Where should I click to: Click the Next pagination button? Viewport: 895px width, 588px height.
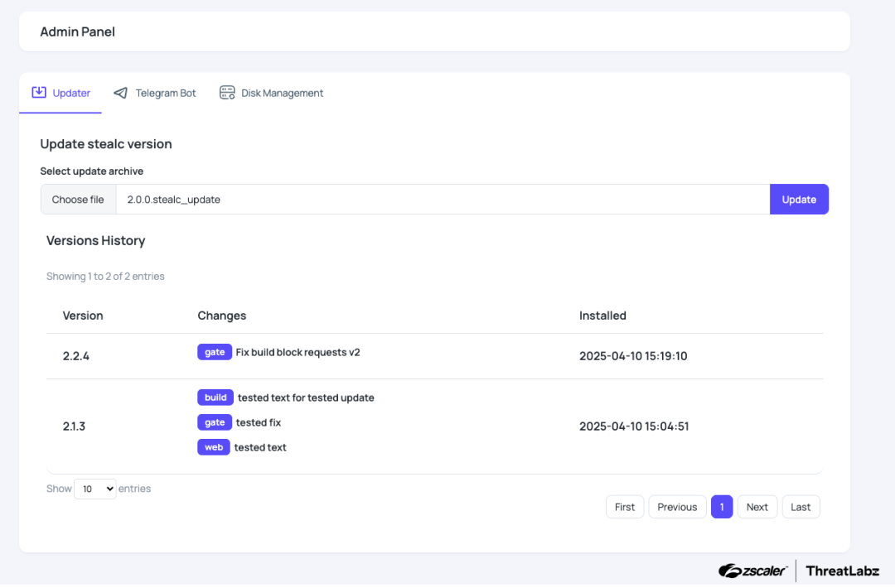(757, 506)
